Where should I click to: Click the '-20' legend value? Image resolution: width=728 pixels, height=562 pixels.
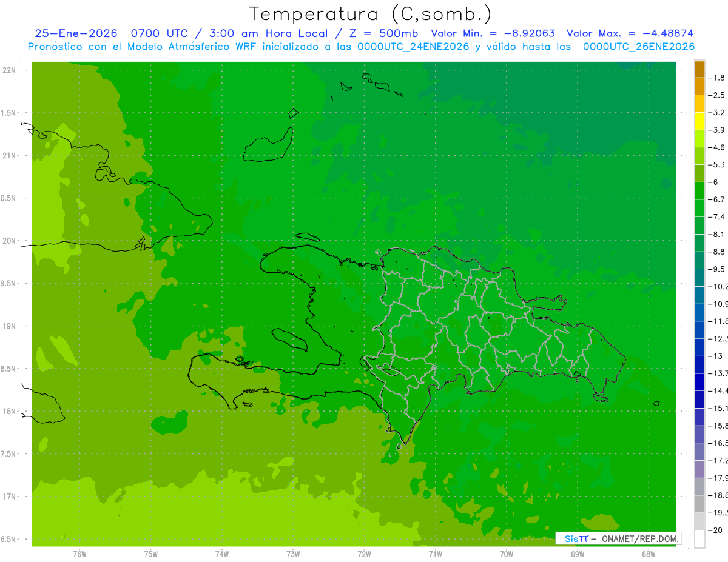(x=715, y=530)
